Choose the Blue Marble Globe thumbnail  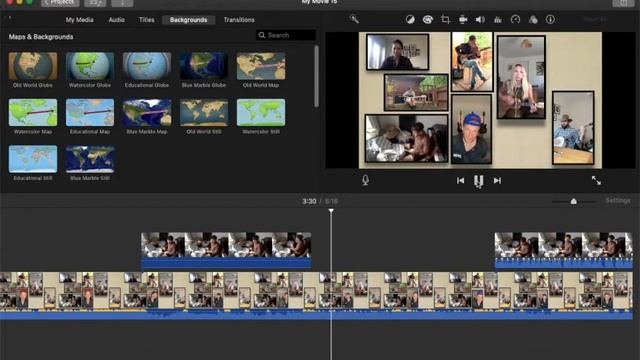click(204, 66)
